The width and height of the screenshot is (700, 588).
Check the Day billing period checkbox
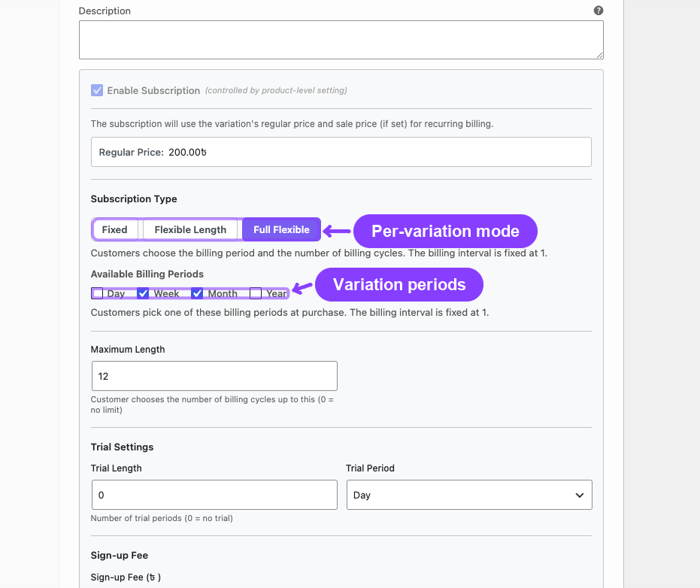97,293
